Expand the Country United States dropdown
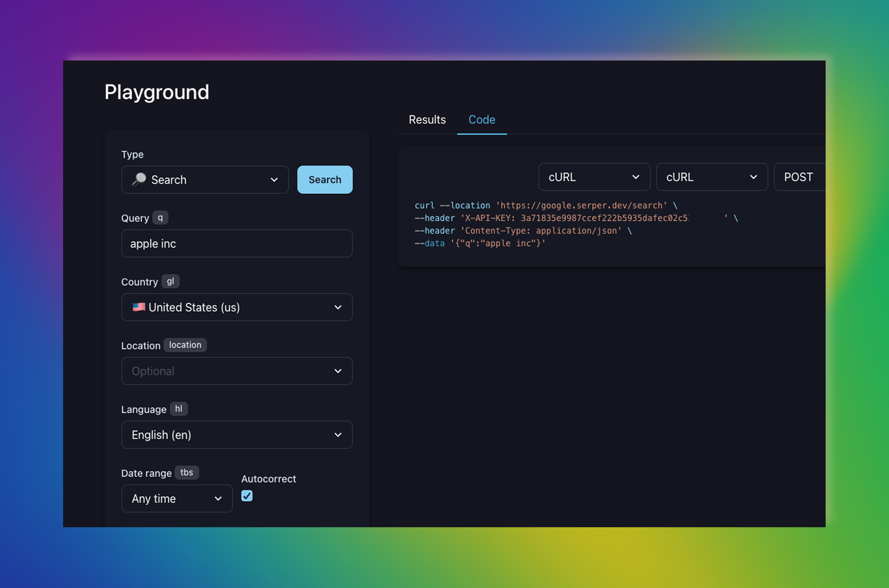889x588 pixels. 236,307
